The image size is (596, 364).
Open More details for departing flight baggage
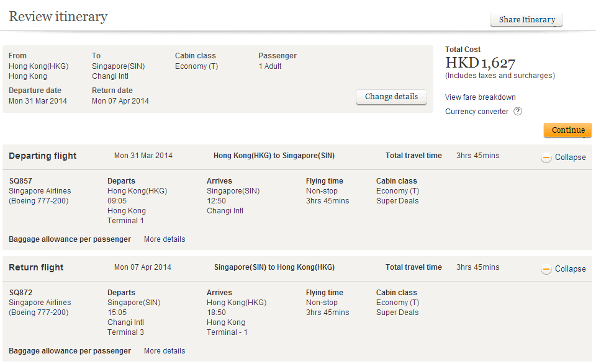[165, 239]
